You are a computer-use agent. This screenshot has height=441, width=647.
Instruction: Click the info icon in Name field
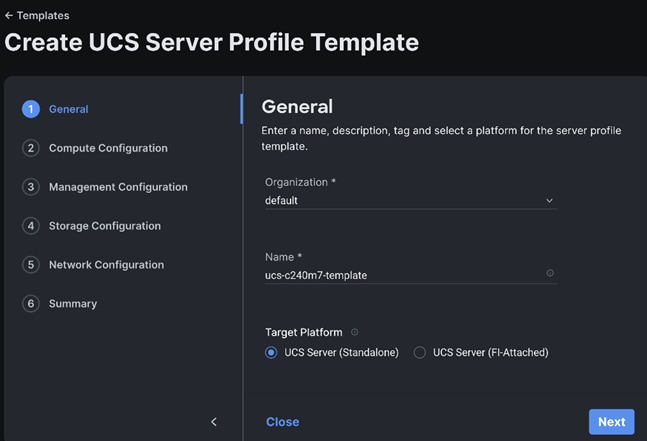550,273
